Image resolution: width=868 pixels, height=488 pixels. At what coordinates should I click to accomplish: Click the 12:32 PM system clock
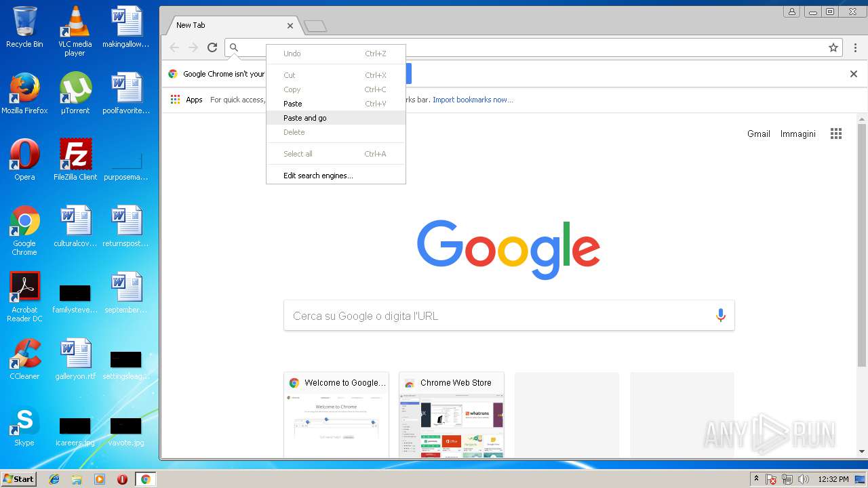[833, 479]
